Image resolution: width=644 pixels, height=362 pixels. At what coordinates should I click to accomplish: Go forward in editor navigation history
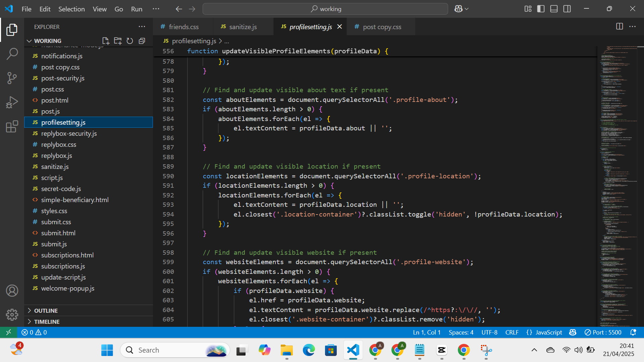tap(192, 9)
